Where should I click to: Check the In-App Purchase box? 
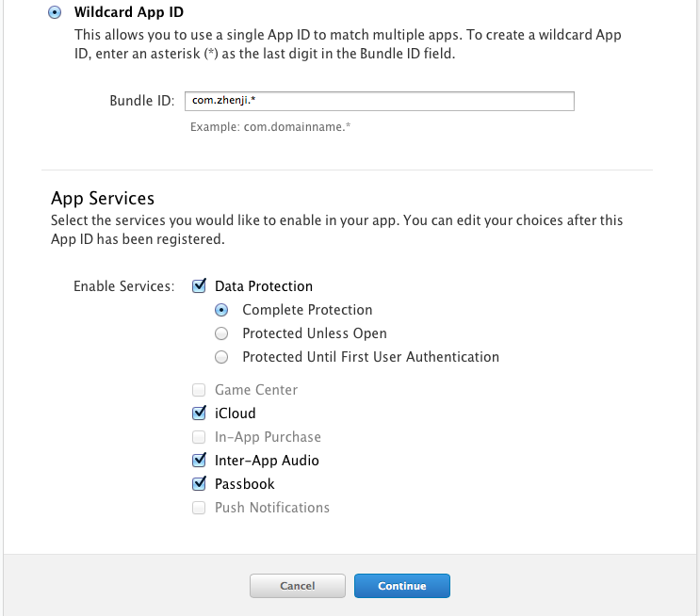(199, 437)
